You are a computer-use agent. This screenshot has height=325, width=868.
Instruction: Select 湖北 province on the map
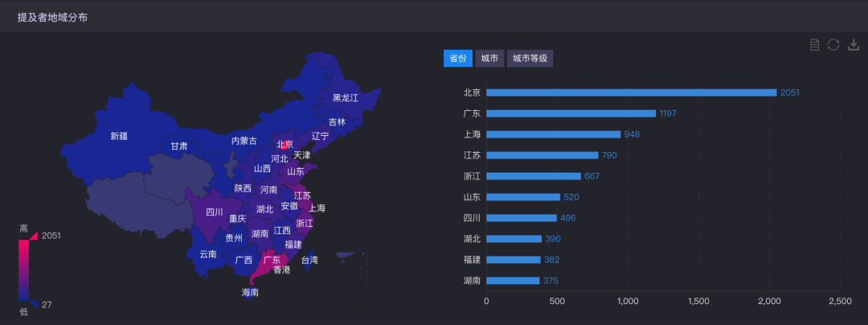[x=264, y=209]
